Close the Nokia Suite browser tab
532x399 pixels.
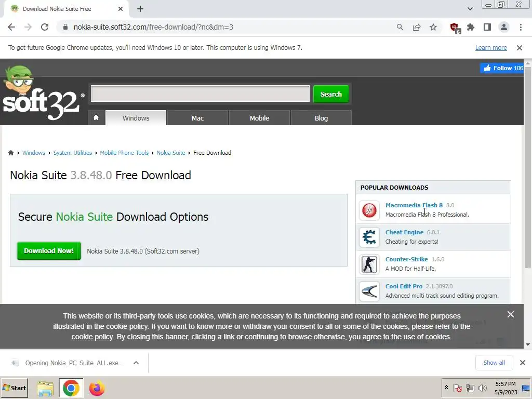coord(121,9)
